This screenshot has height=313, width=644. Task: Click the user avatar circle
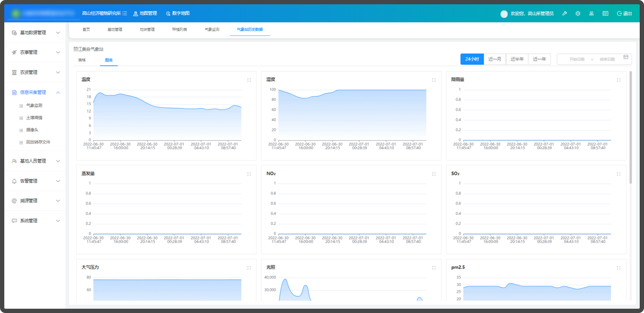click(504, 14)
